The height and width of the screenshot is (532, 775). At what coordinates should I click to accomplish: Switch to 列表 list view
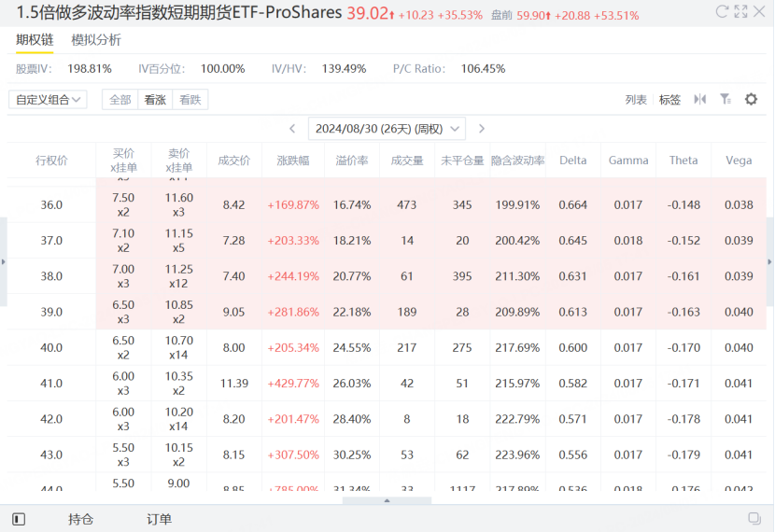point(636,100)
